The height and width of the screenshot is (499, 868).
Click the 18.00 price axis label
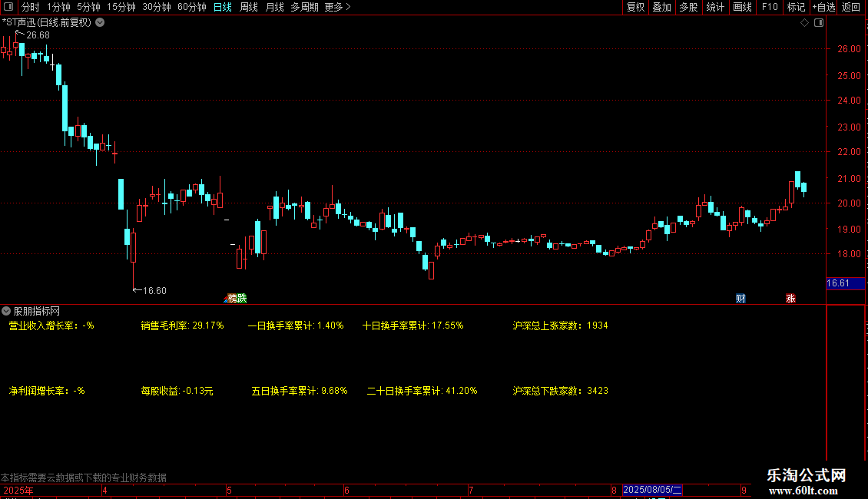tap(849, 254)
